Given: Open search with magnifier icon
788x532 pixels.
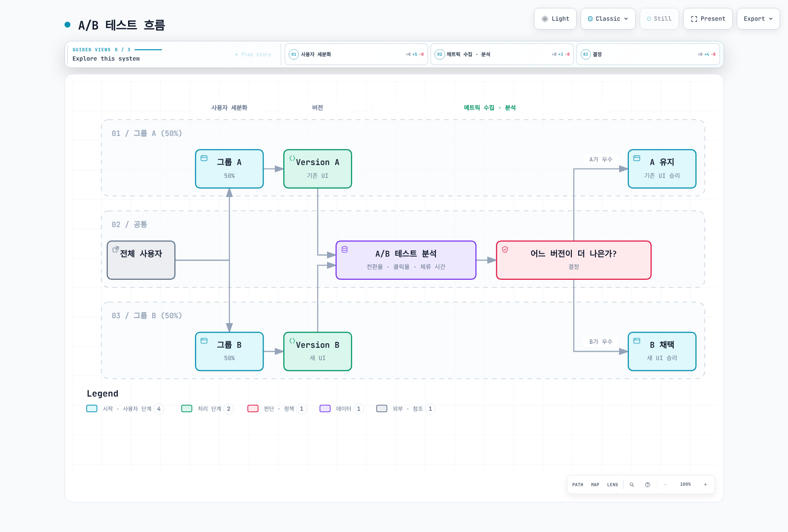Looking at the screenshot, I should pyautogui.click(x=632, y=485).
